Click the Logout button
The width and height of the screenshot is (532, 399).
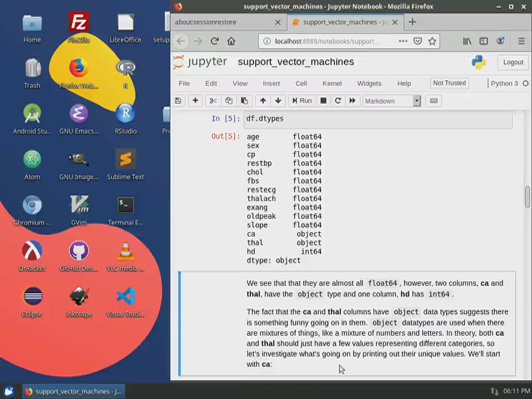tap(513, 62)
